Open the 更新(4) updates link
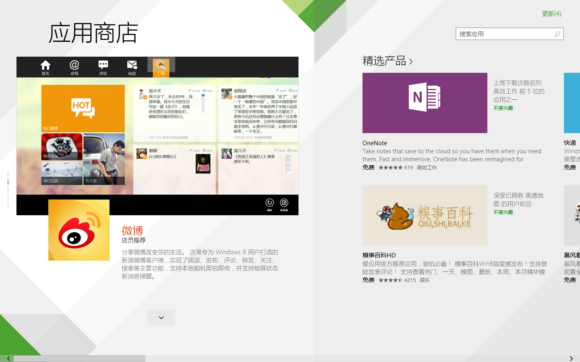 click(x=552, y=14)
